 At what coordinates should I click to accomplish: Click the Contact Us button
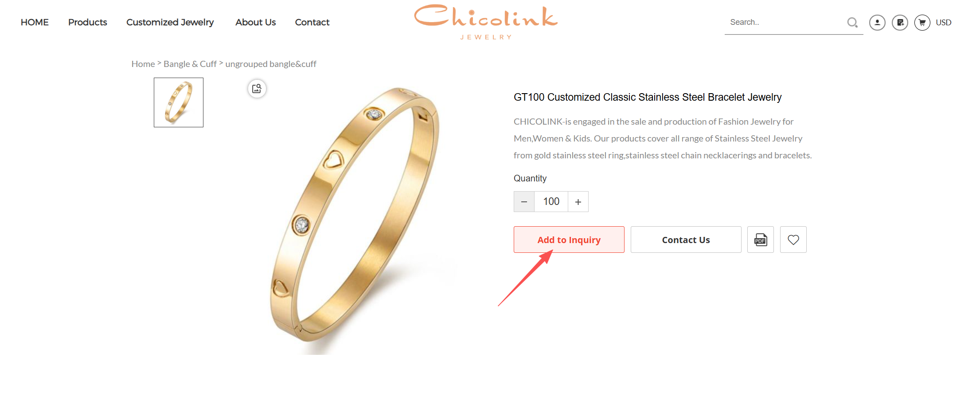click(x=686, y=240)
